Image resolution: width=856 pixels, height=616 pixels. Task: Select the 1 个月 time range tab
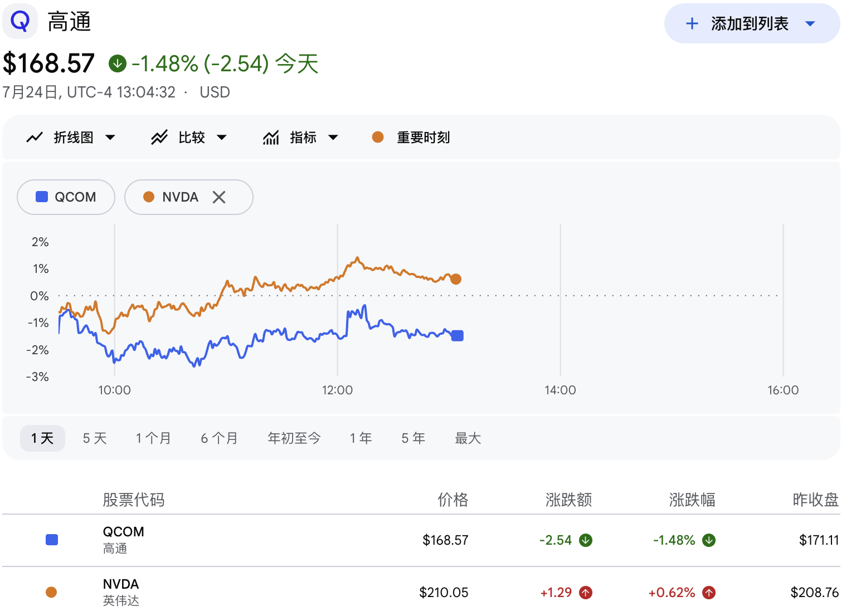153,438
